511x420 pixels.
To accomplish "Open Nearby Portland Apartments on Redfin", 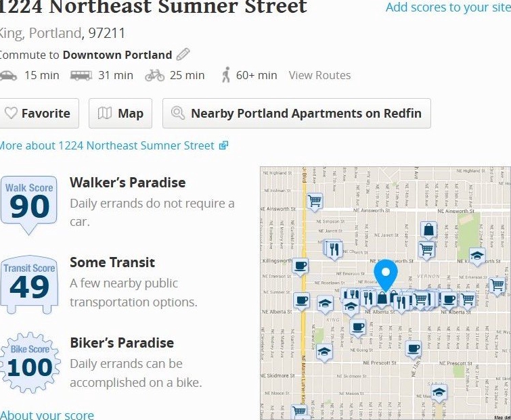I will [x=296, y=114].
